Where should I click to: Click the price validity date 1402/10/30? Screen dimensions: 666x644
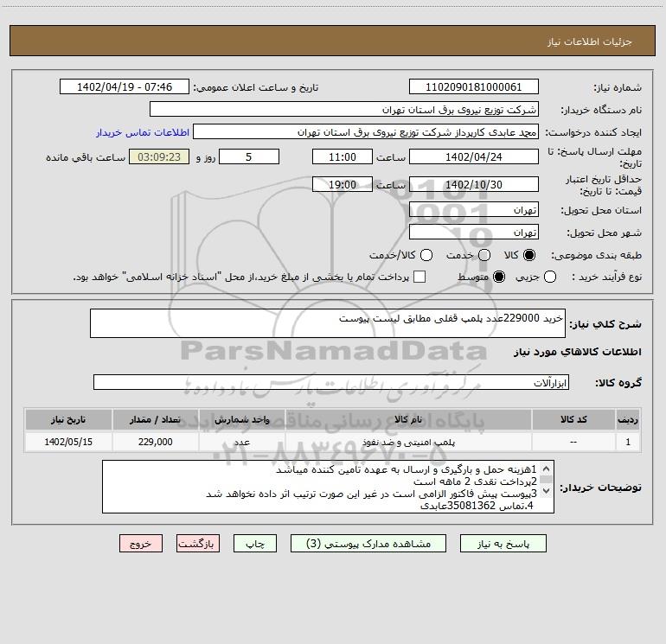(474, 184)
